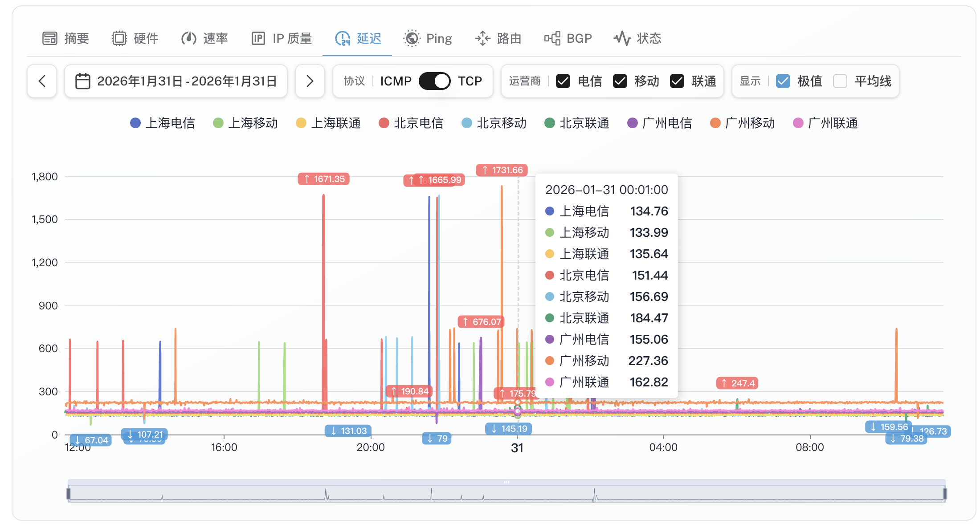980x528 pixels.
Task: Go to previous date with left chevron
Action: pos(42,81)
